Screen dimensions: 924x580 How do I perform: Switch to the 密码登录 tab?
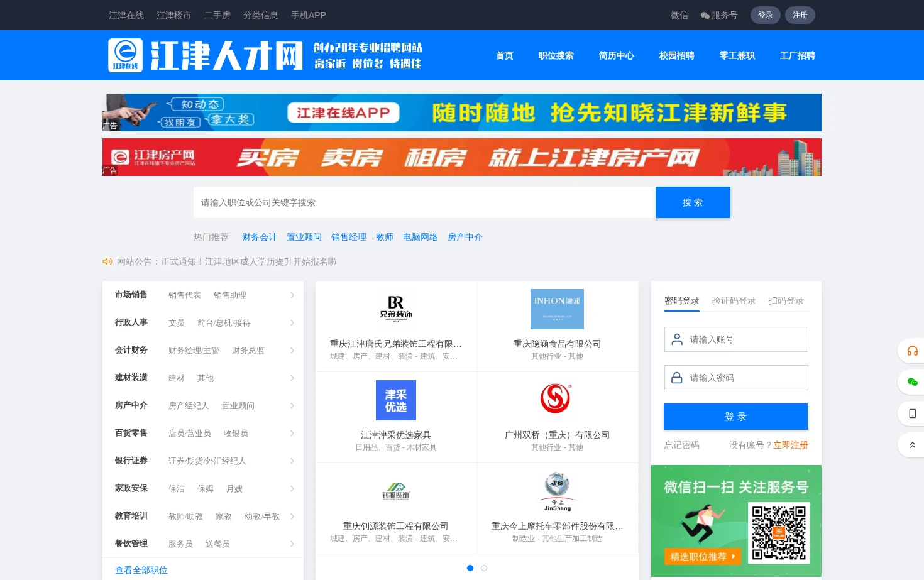tap(682, 300)
